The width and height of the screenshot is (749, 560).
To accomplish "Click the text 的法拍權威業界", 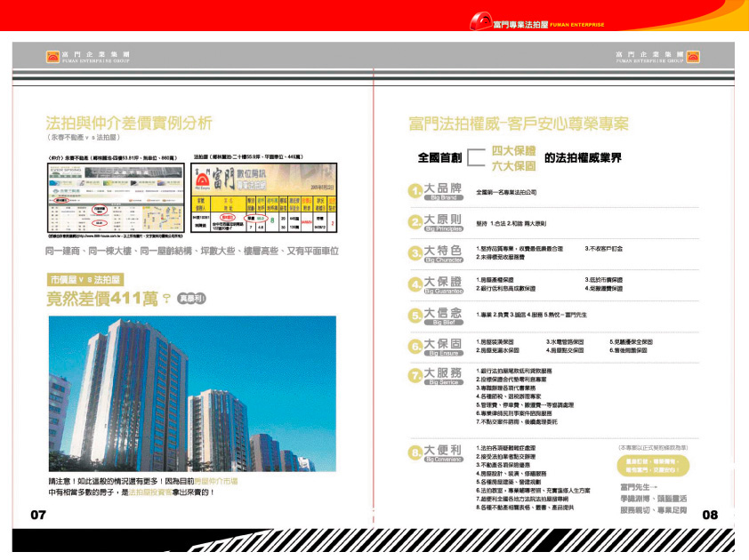I will [584, 157].
